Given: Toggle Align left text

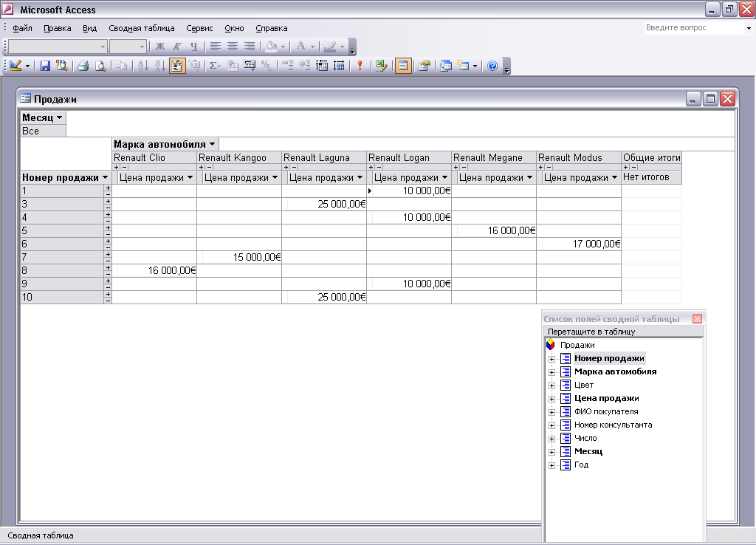Looking at the screenshot, I should click(x=216, y=47).
